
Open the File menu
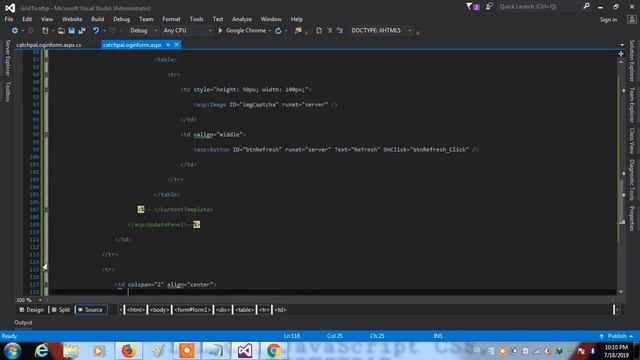[9, 19]
